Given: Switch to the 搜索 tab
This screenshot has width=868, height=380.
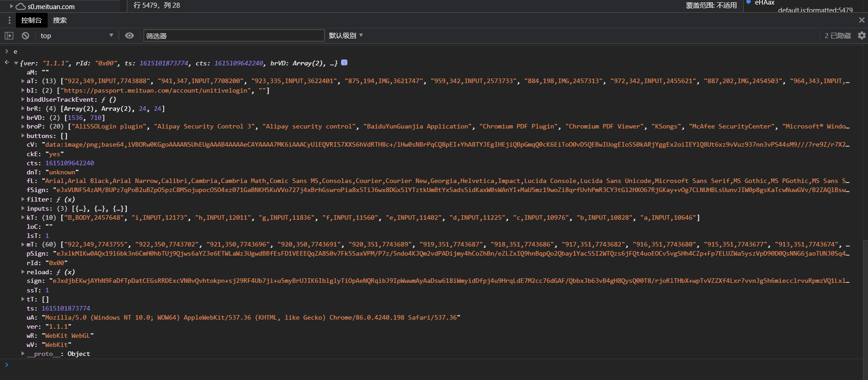Looking at the screenshot, I should pyautogui.click(x=60, y=20).
